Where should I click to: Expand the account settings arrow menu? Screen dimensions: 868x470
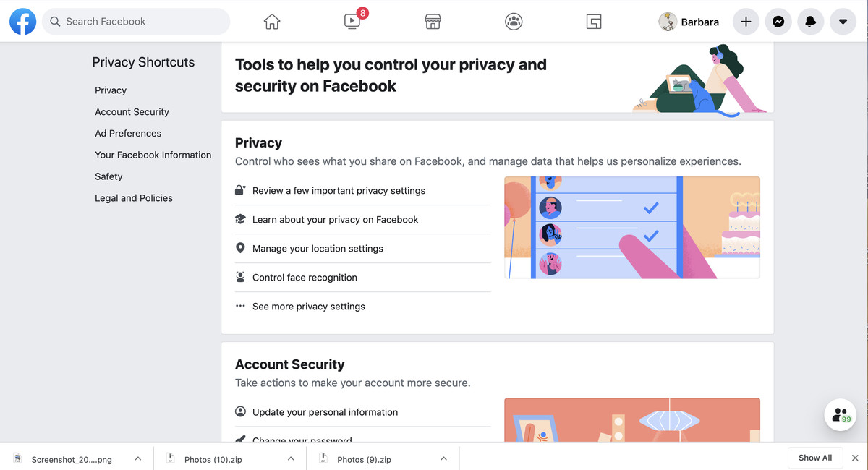coord(843,22)
